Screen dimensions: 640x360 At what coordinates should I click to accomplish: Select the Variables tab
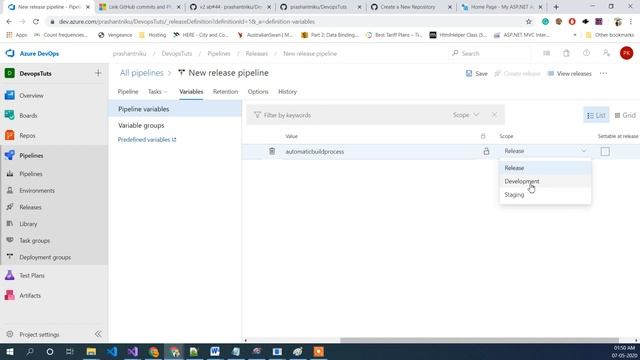191,92
